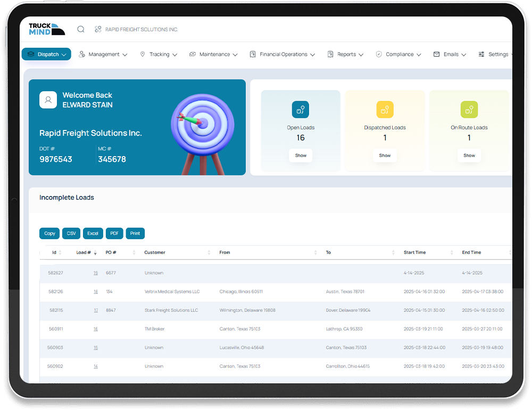Click the TruckMind logo

[47, 29]
